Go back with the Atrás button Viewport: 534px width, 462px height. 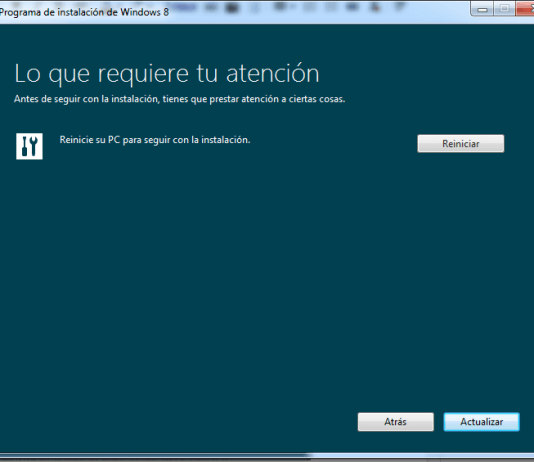(x=396, y=422)
